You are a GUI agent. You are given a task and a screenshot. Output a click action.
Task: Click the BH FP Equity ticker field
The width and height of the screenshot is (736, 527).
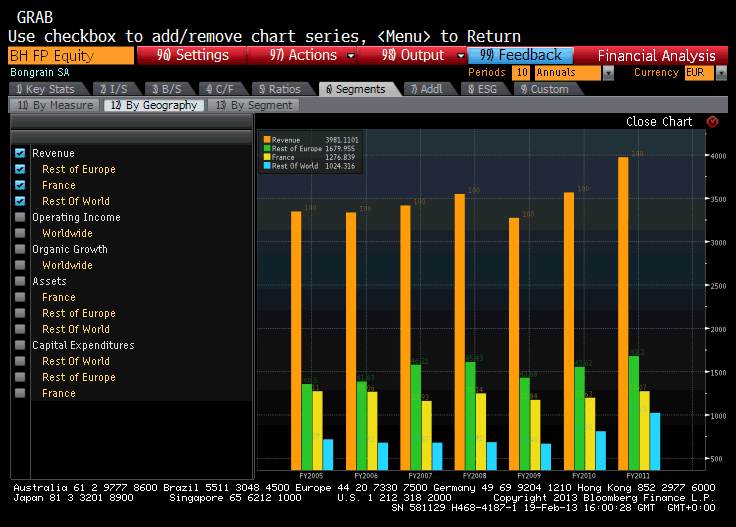tap(71, 56)
